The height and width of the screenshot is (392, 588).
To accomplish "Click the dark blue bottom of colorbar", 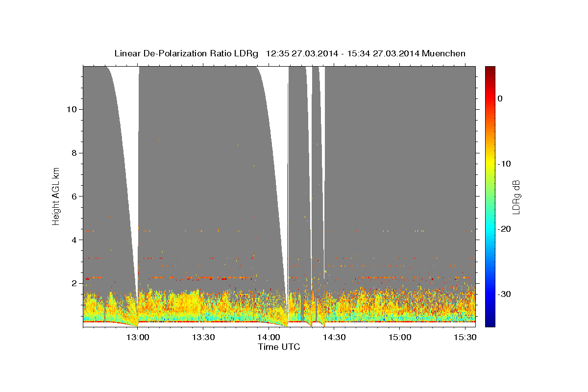I will pyautogui.click(x=490, y=323).
